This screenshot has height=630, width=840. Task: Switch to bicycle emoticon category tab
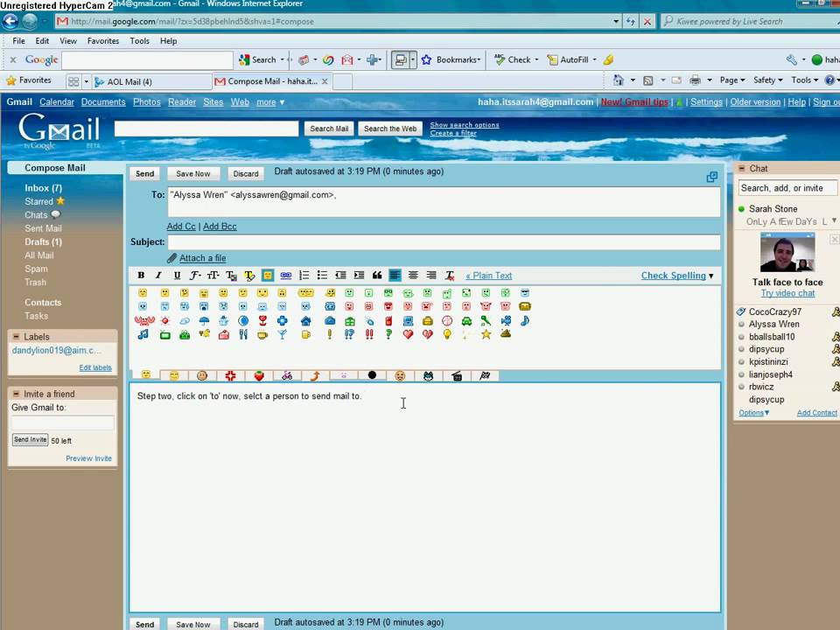287,375
